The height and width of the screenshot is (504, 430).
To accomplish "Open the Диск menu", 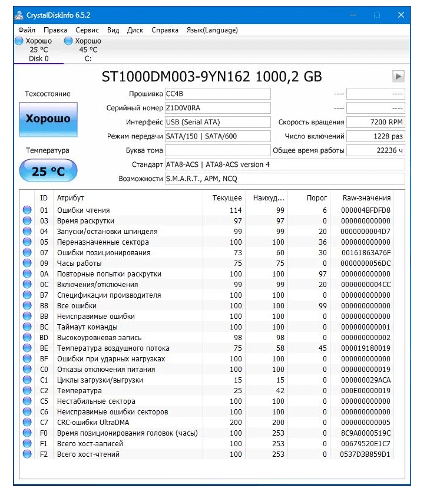I will [x=135, y=30].
